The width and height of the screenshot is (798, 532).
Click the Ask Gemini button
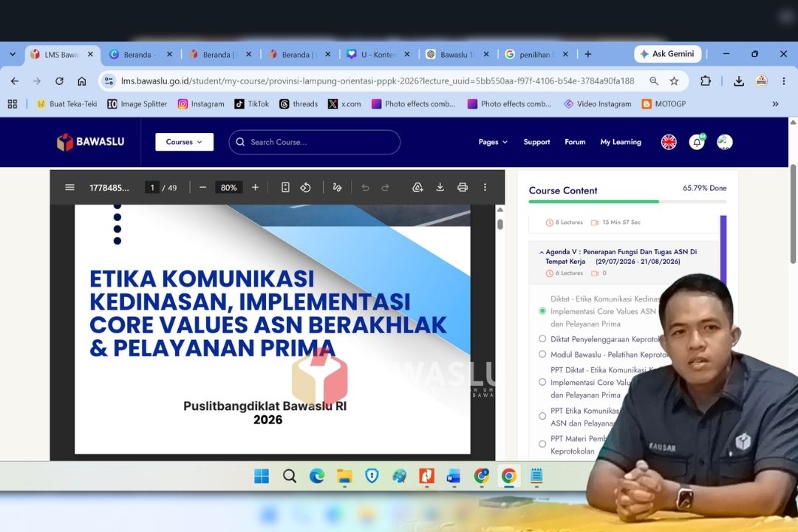coord(668,54)
